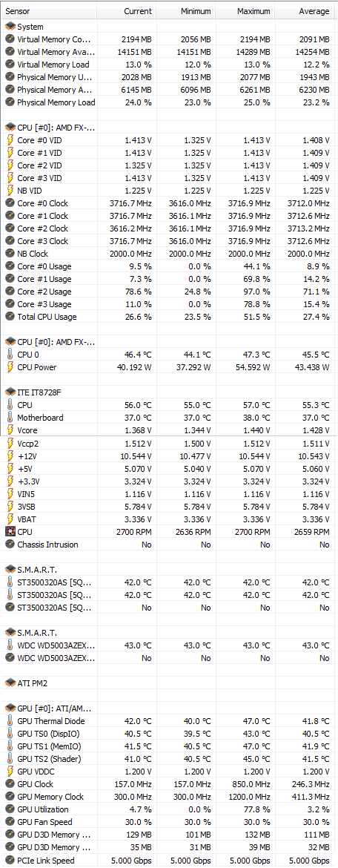The image size is (338, 868).
Task: Click the Current column header
Action: coord(127,11)
